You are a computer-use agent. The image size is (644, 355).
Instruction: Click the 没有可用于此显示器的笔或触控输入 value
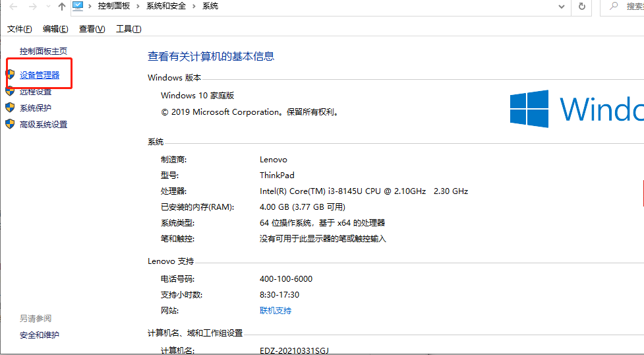tap(323, 239)
